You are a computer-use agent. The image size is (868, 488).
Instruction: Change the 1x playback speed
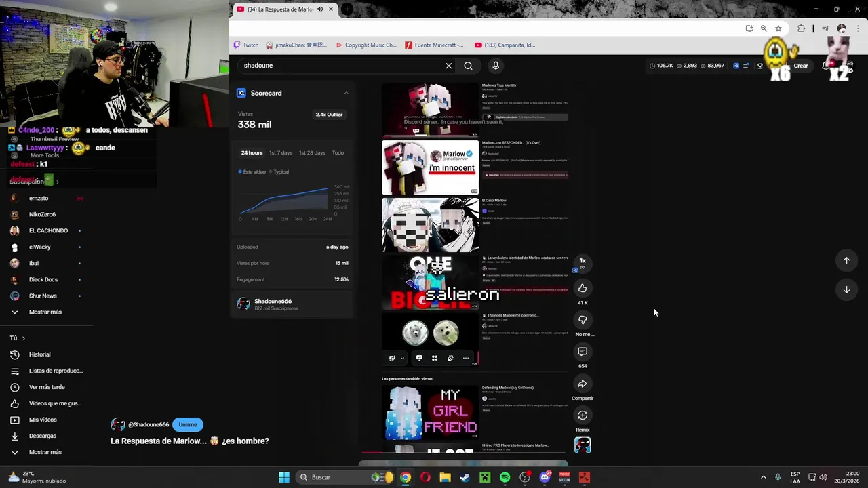click(x=583, y=263)
